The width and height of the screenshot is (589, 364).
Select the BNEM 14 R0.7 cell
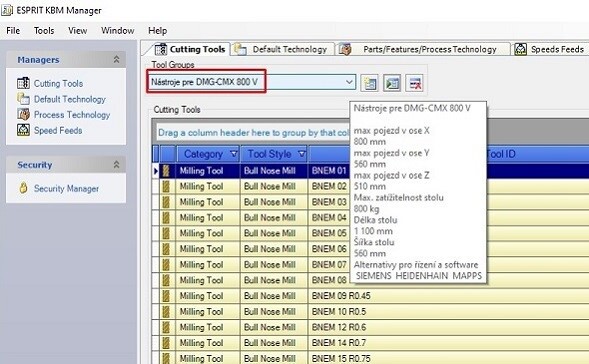[448, 343]
